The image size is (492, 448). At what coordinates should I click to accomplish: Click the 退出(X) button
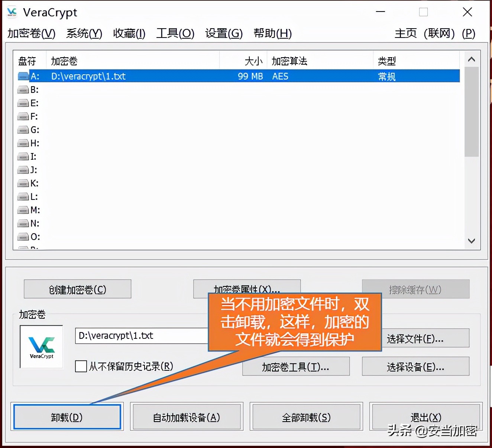coord(425,416)
